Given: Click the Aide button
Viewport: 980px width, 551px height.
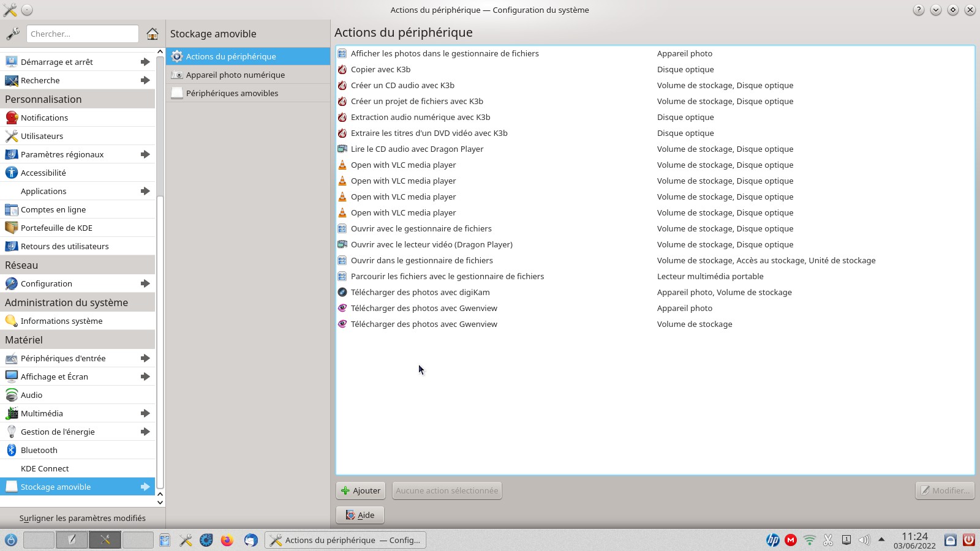Looking at the screenshot, I should tap(360, 515).
